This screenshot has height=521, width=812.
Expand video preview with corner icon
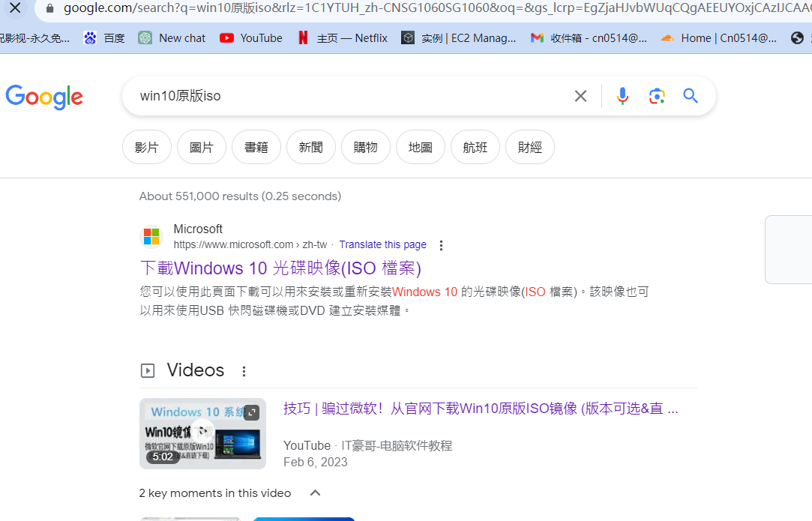point(251,412)
